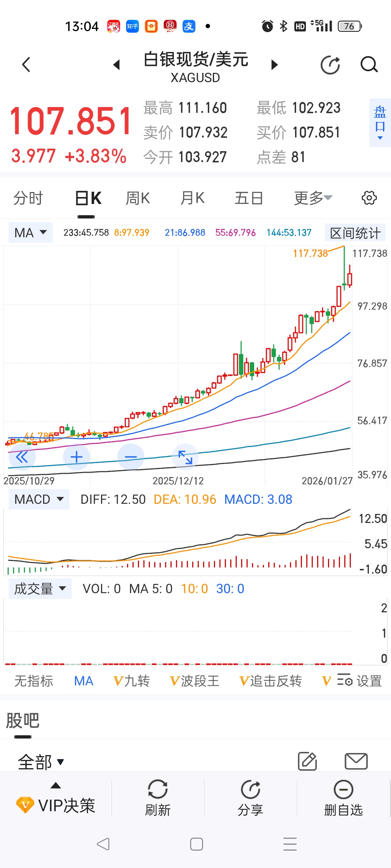Tap the back arrow at top left
Screen dimensions: 391x868
(26, 65)
